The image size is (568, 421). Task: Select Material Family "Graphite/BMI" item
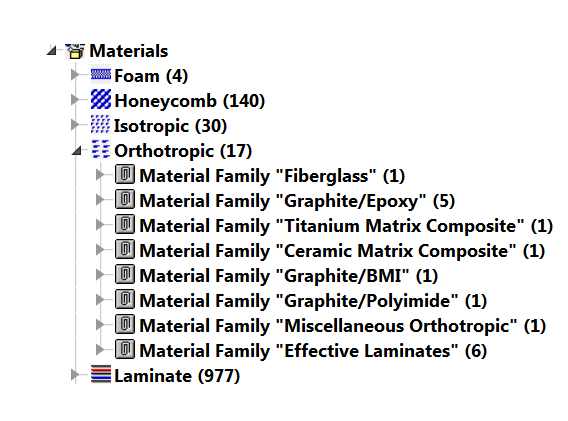tap(289, 276)
